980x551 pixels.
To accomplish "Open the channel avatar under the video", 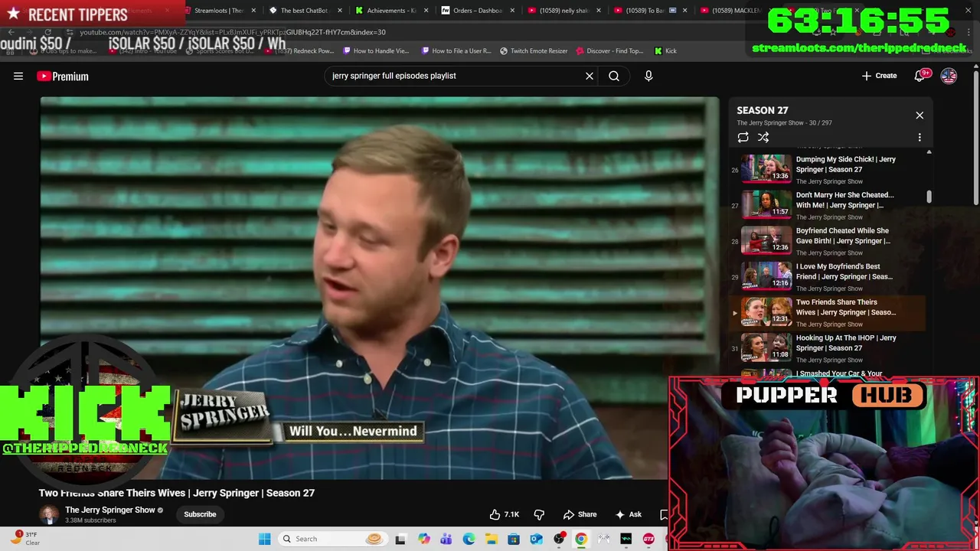I will pyautogui.click(x=49, y=514).
